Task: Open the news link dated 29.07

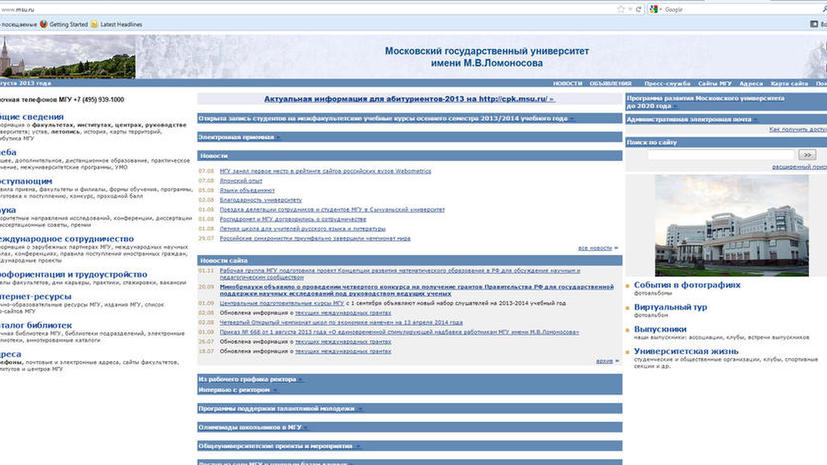Action: click(x=315, y=238)
